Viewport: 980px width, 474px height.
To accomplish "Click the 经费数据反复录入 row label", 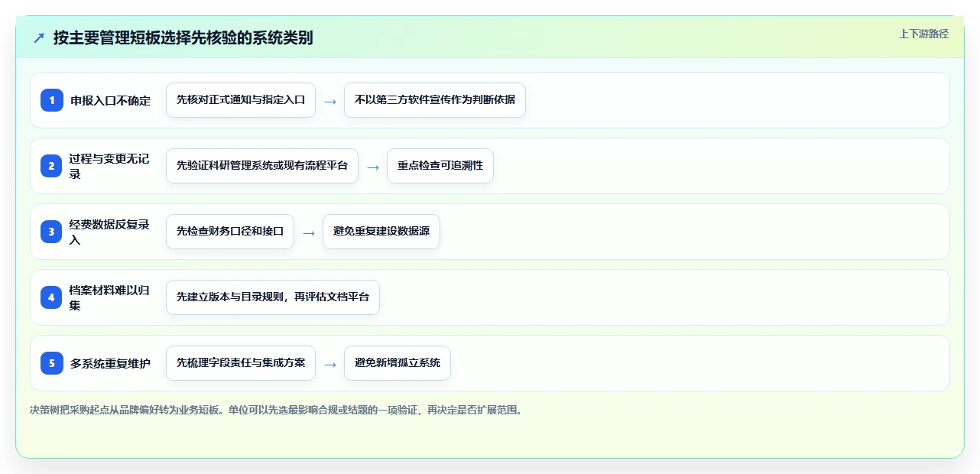I will (x=109, y=232).
